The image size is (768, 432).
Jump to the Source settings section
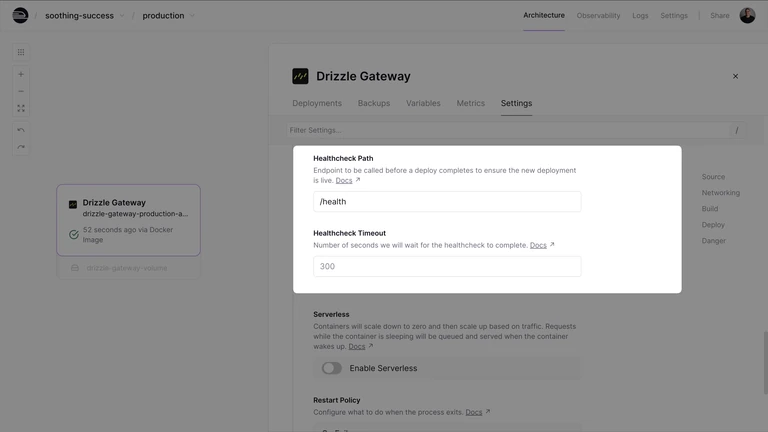pos(713,177)
